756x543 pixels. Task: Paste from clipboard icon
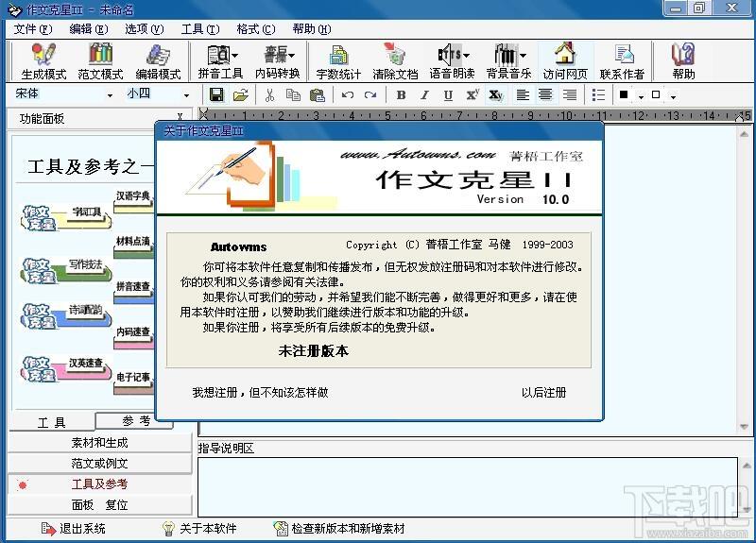click(317, 95)
